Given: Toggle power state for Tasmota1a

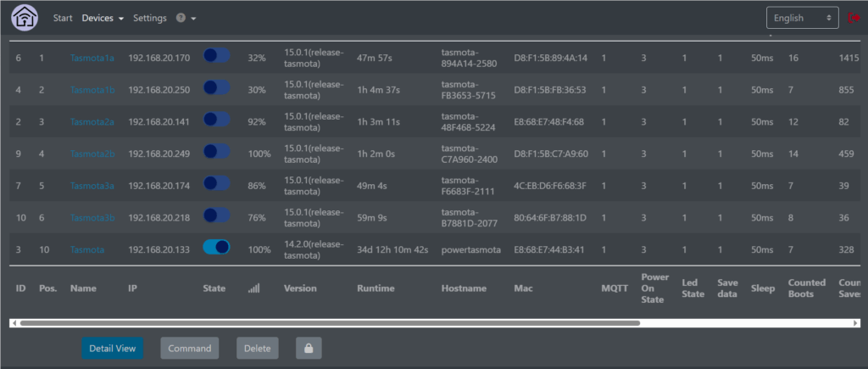Looking at the screenshot, I should (x=216, y=55).
